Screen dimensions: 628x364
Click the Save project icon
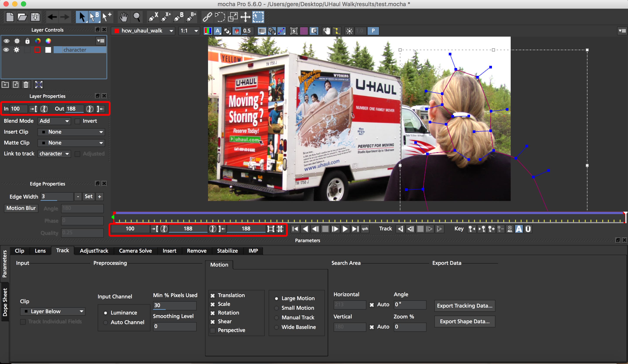35,17
